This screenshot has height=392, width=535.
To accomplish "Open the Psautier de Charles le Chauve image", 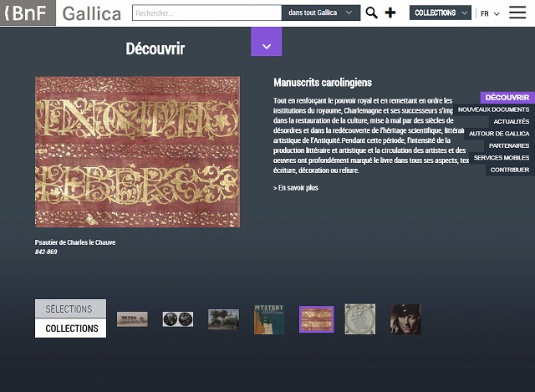I will (137, 151).
